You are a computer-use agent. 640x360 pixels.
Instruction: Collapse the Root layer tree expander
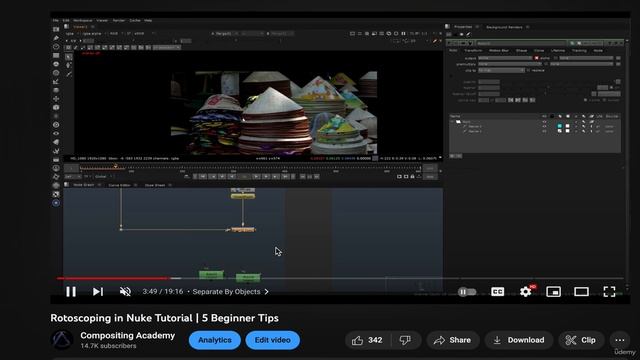(x=452, y=122)
